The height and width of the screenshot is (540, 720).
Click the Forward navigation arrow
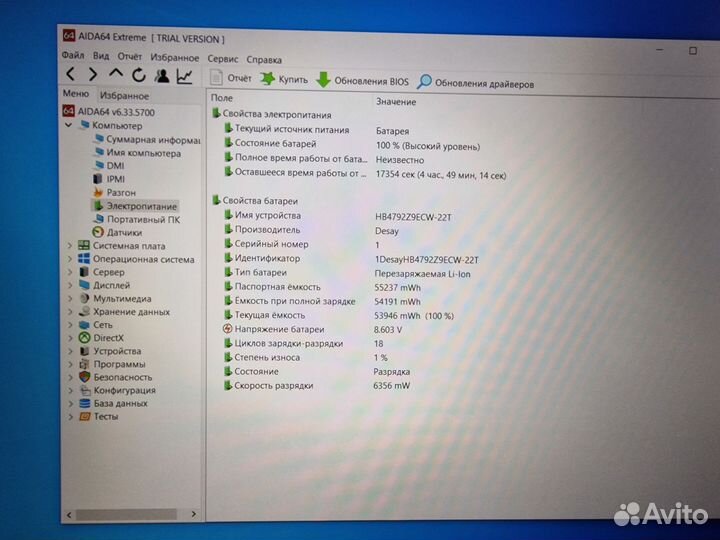[93, 76]
